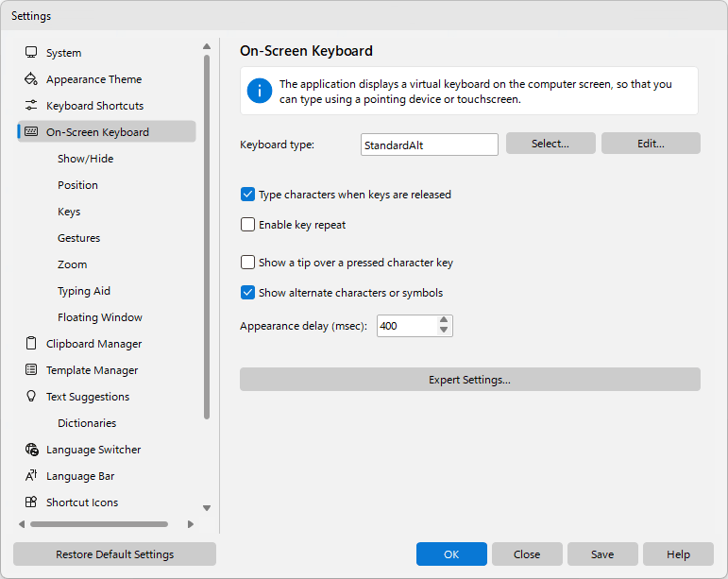This screenshot has height=579, width=728.
Task: Click sidebar scroll left arrow
Action: point(22,524)
